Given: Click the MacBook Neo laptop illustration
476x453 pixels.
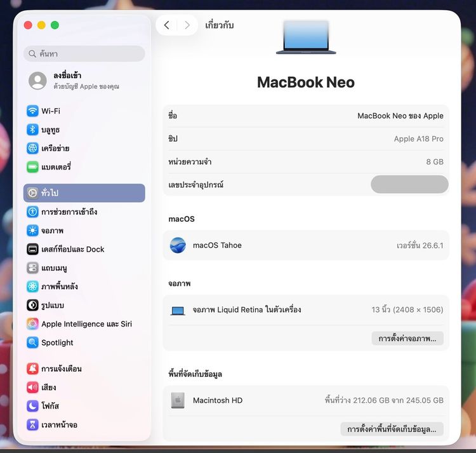Looking at the screenshot, I should pyautogui.click(x=306, y=37).
